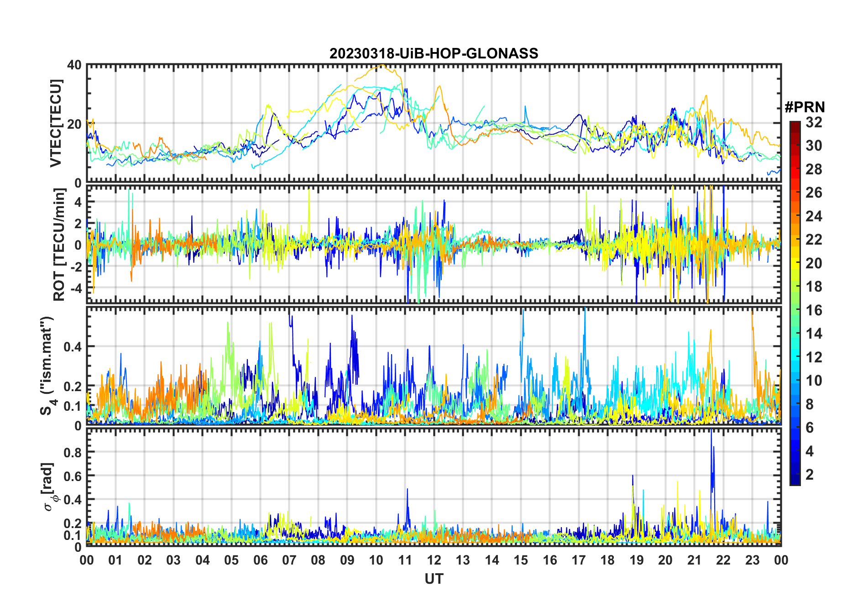Click colorbar tick label 32

click(x=814, y=122)
